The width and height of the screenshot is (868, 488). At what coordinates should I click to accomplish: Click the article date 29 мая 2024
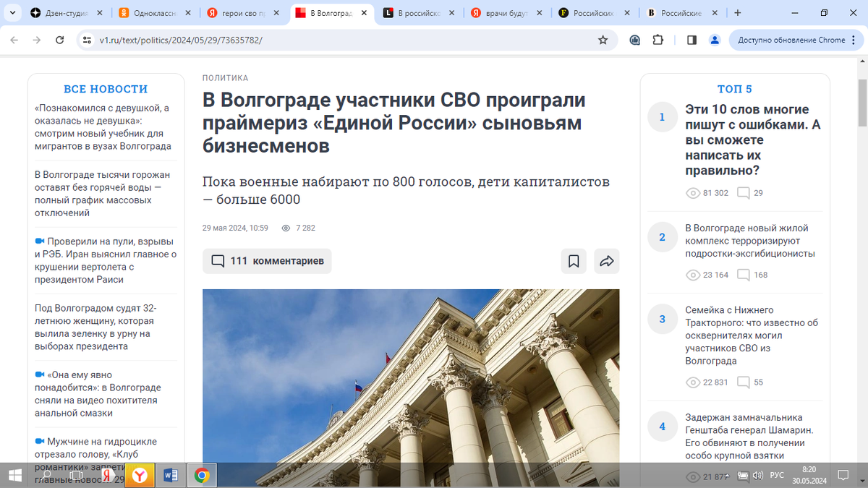(x=235, y=228)
